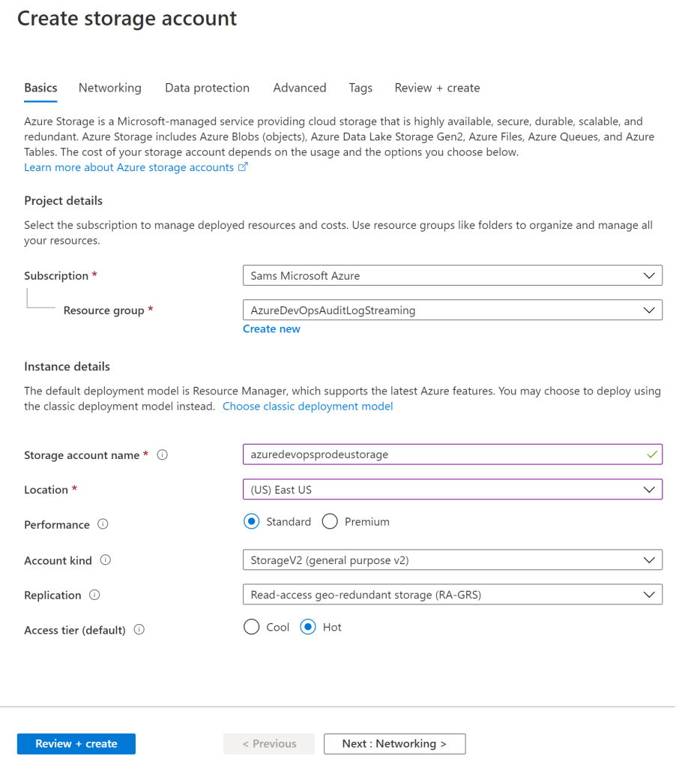The image size is (700, 768).
Task: Click the Storage account name input field
Action: coord(442,454)
